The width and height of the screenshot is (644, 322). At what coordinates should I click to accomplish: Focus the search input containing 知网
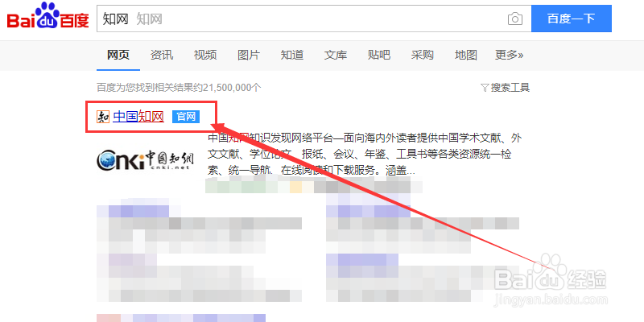[314, 19]
